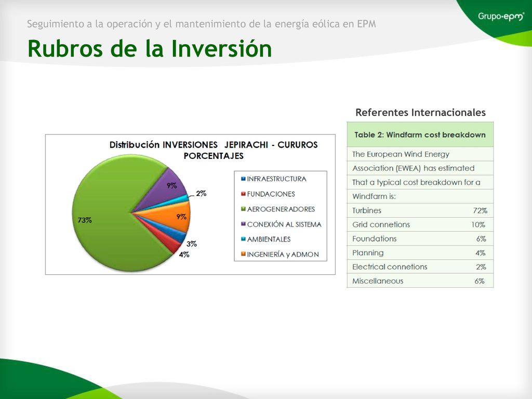Screen dimensions: 532x399
Task: Click the 'Foundations' table row label
Action: point(374,238)
